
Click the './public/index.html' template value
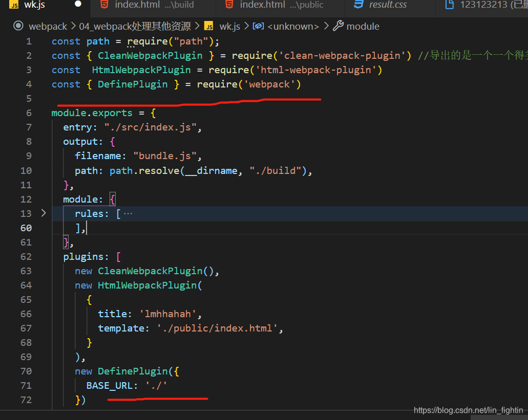click(x=217, y=328)
